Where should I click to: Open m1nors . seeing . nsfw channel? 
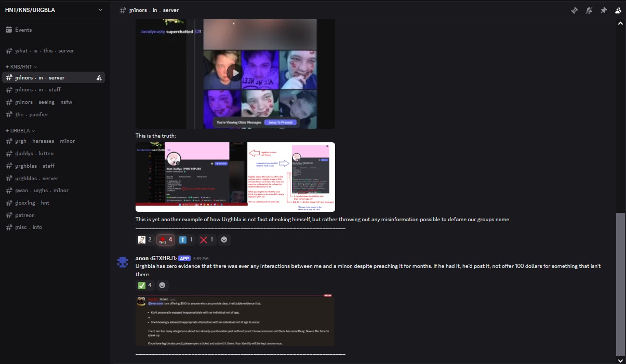54,102
